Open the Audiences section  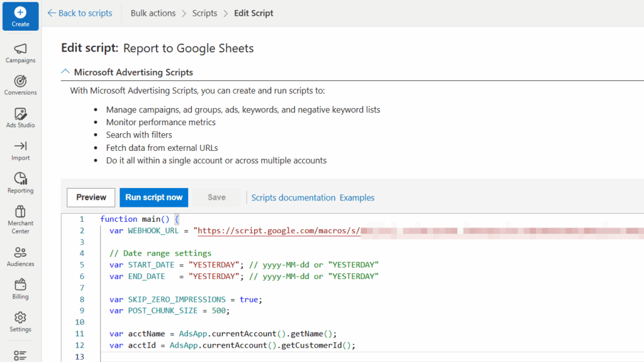point(20,255)
